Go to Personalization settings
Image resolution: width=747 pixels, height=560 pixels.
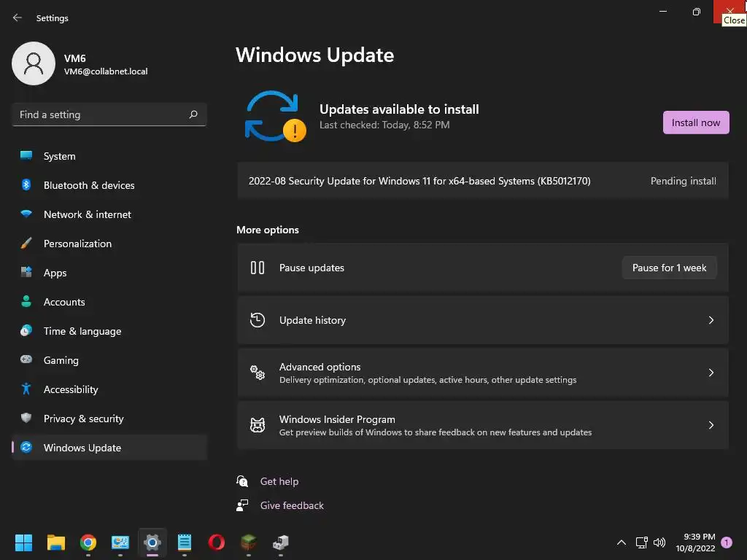pos(109,244)
